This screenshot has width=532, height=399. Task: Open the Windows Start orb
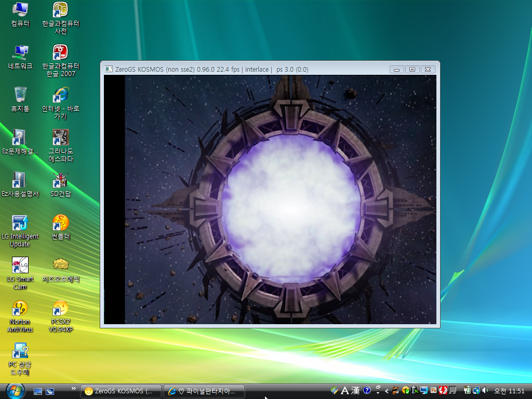(16, 391)
